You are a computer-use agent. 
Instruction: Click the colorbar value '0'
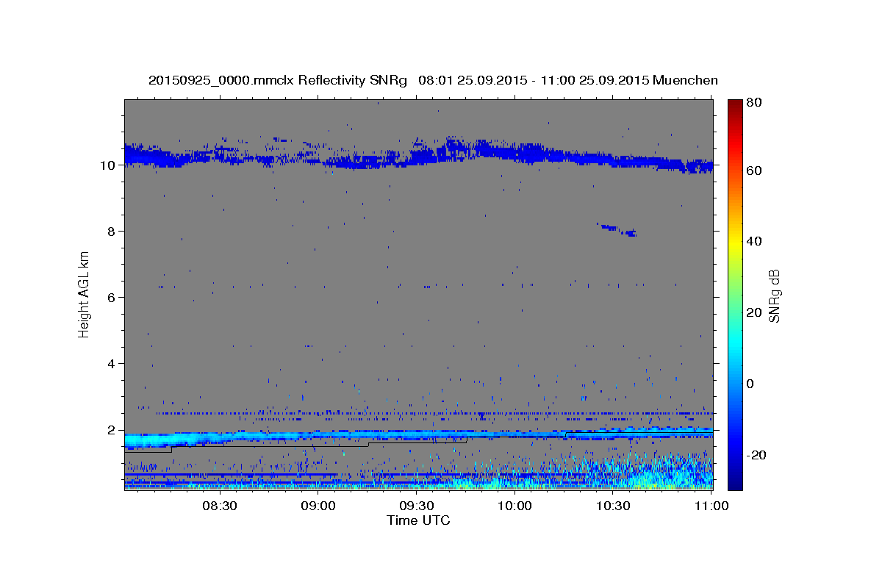click(750, 384)
